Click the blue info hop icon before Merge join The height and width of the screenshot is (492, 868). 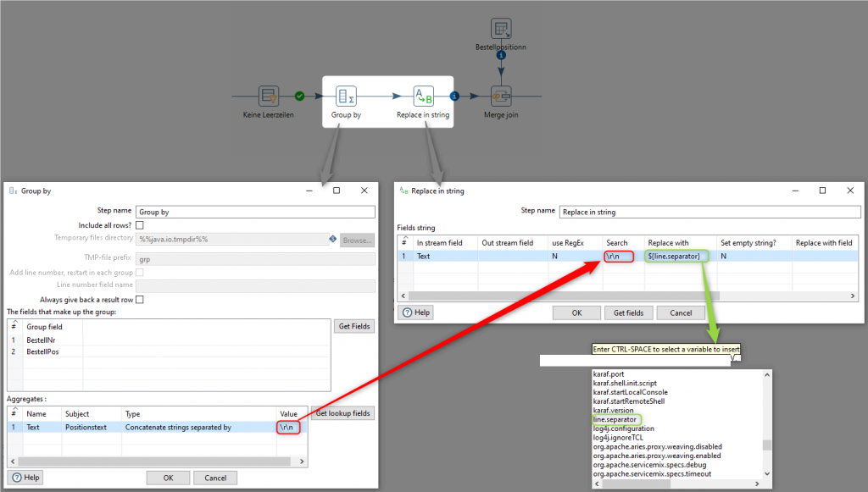coord(455,96)
